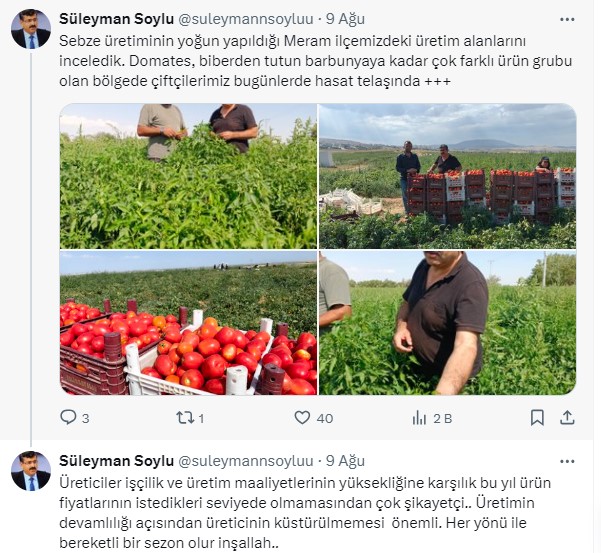The image size is (601, 553).
Task: Open the 9 Ağu timestamp of first tweet
Action: [345, 19]
